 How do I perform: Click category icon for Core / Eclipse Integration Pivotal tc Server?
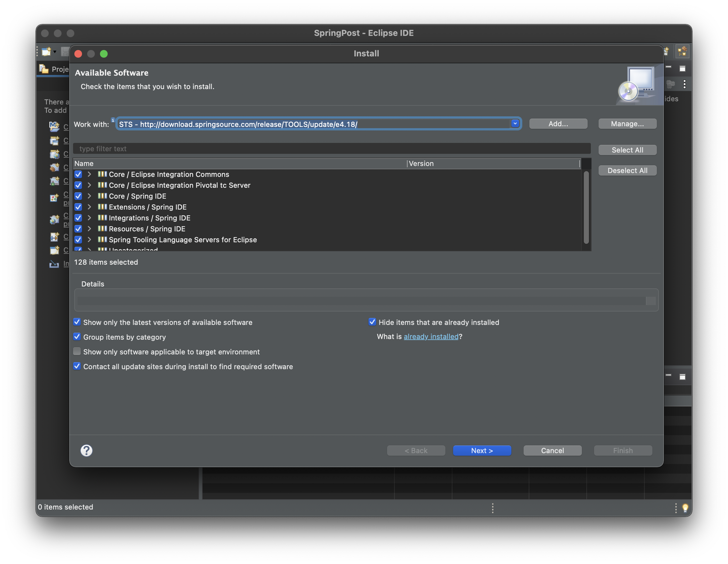(x=102, y=185)
